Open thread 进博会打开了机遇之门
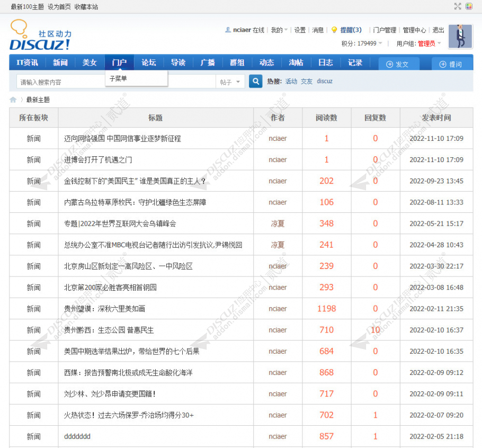This screenshot has width=482, height=448. pyautogui.click(x=98, y=160)
